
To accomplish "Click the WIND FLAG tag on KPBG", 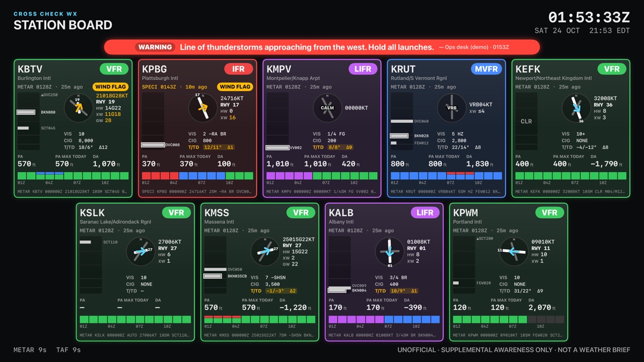I will 235,86.
